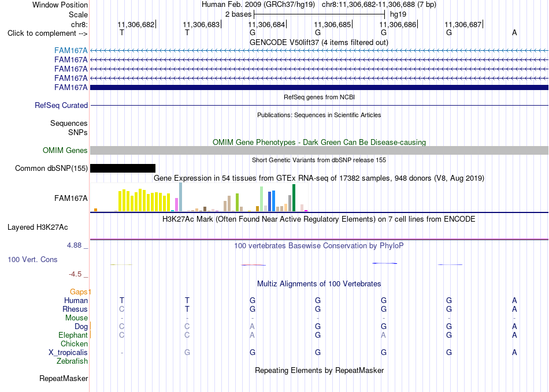Click the solid dark blue FAM167A exon bar

319,87
